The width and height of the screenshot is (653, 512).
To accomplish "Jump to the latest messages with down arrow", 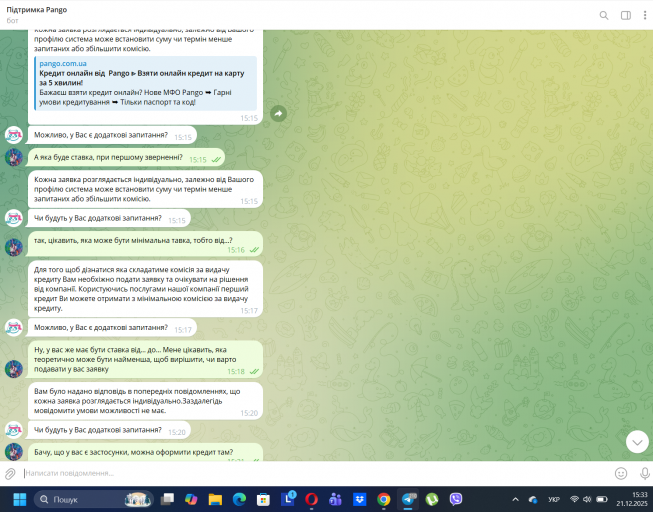I will [637, 442].
